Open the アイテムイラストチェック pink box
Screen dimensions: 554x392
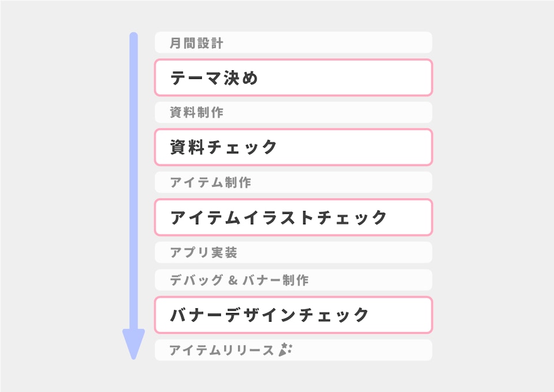pyautogui.click(x=293, y=217)
